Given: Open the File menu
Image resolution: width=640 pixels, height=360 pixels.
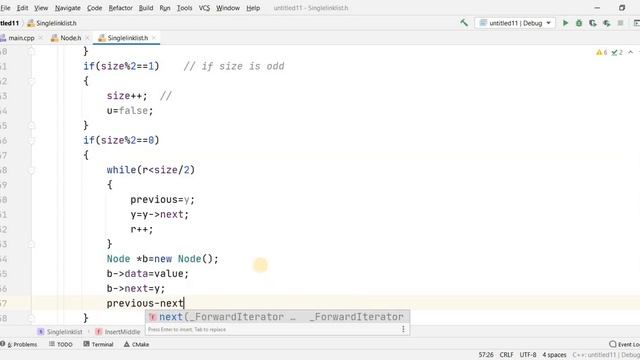Looking at the screenshot, I should (5, 8).
